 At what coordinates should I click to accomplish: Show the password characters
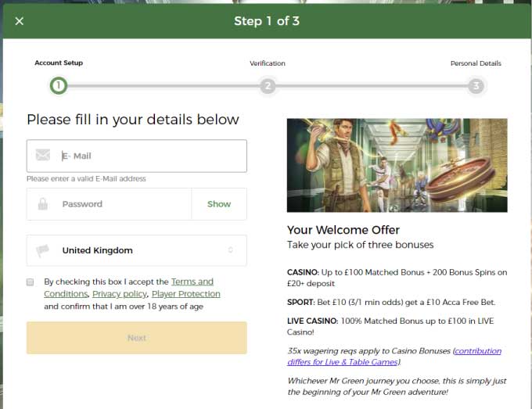tap(219, 204)
